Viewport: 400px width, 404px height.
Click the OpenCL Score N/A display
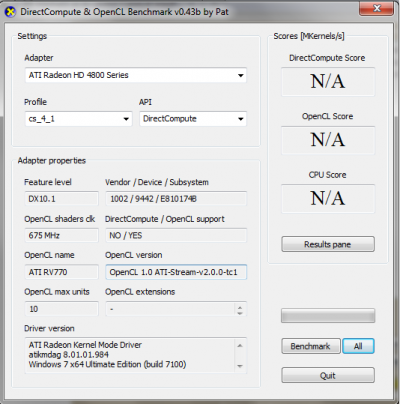[x=328, y=140]
